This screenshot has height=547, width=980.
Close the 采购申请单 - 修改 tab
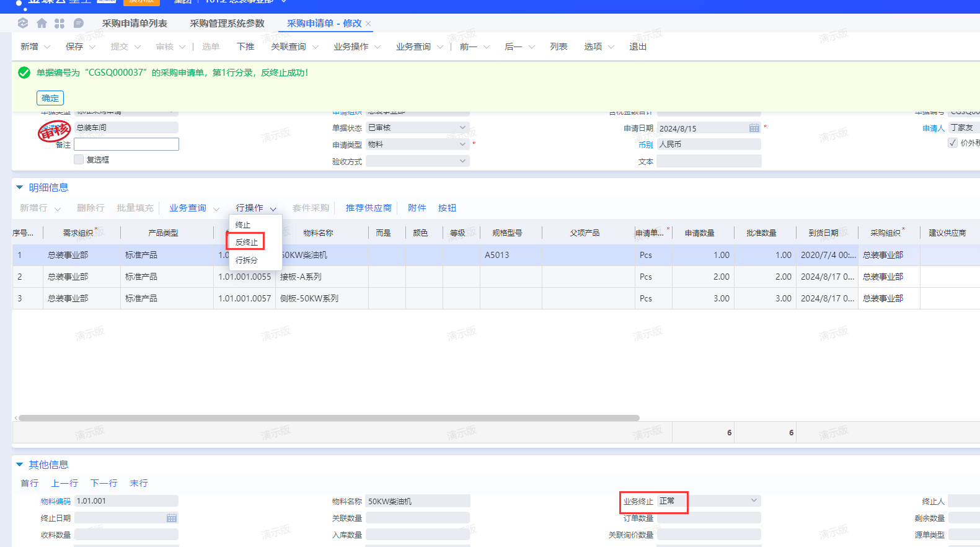point(368,24)
